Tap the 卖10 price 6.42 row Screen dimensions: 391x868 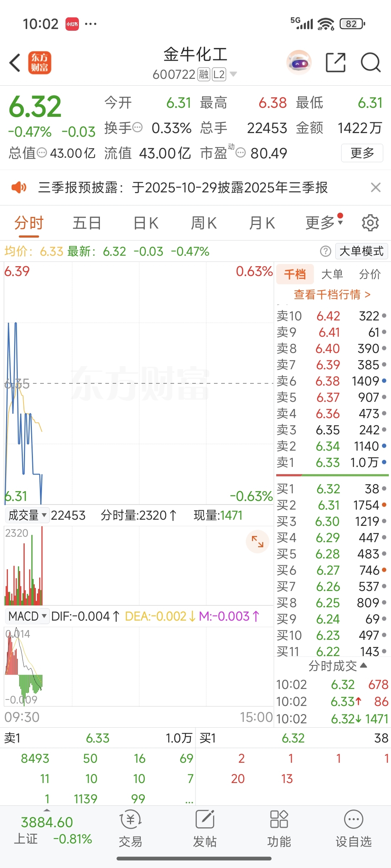(x=332, y=316)
